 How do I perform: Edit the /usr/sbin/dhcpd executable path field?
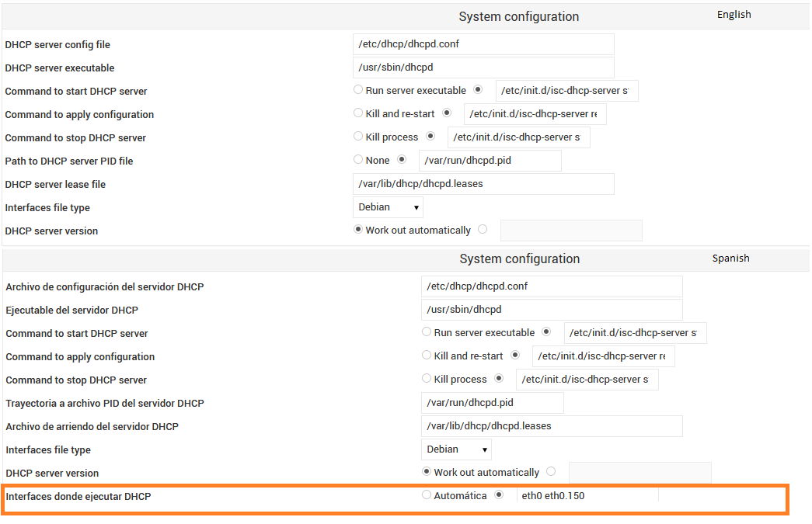pos(483,67)
